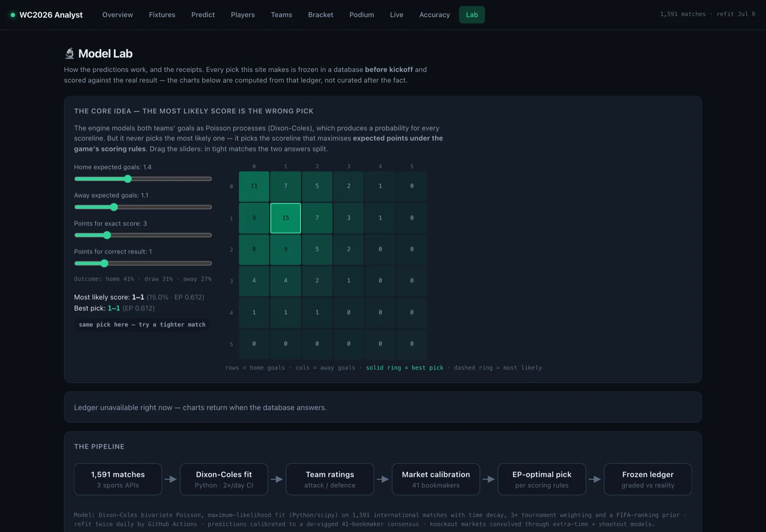Screen dimensions: 766x532
Task: Click 'THE CORE IDEA' section heading
Action: pyautogui.click(x=193, y=111)
